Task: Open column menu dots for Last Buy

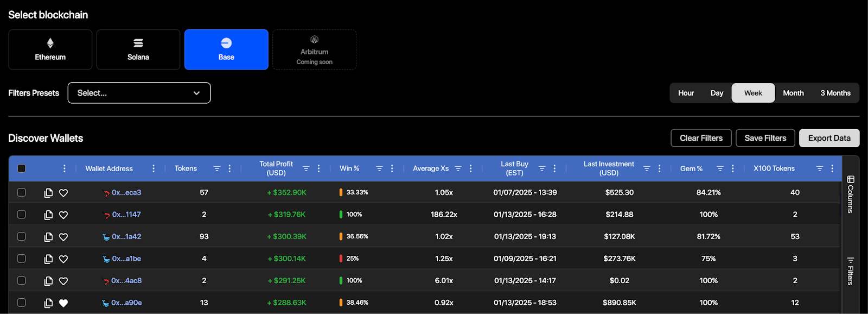Action: click(554, 168)
